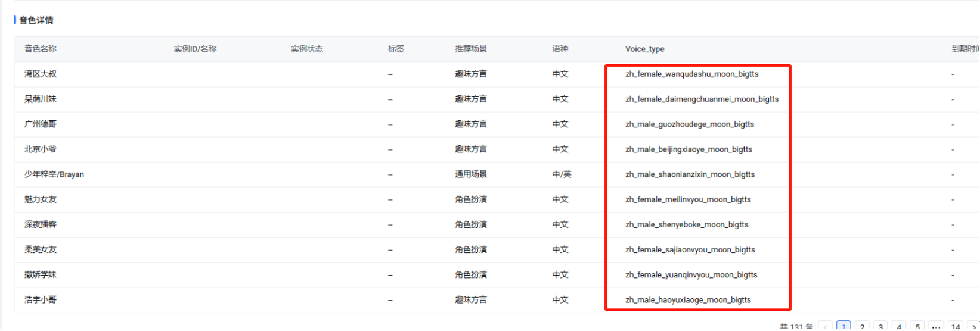Click the 标签 column header
Viewport: 980px width, 331px height.
[x=396, y=49]
